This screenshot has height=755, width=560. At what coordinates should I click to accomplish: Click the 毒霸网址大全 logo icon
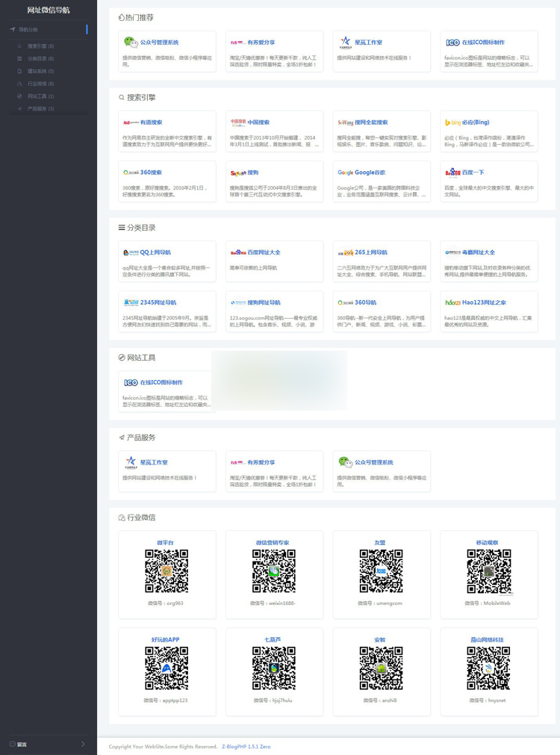tap(452, 252)
